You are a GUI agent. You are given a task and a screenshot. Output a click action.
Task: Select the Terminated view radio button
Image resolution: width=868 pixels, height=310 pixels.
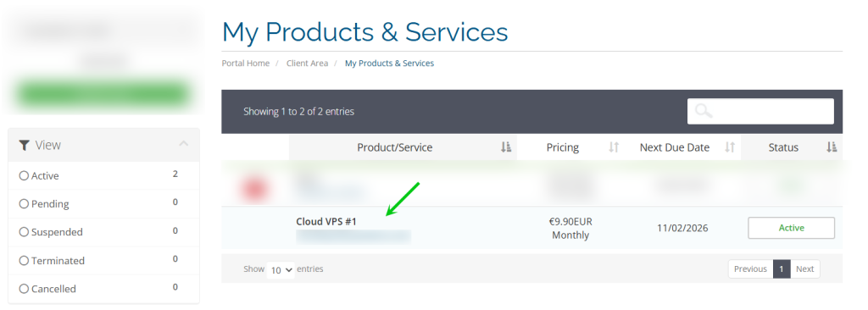point(24,260)
